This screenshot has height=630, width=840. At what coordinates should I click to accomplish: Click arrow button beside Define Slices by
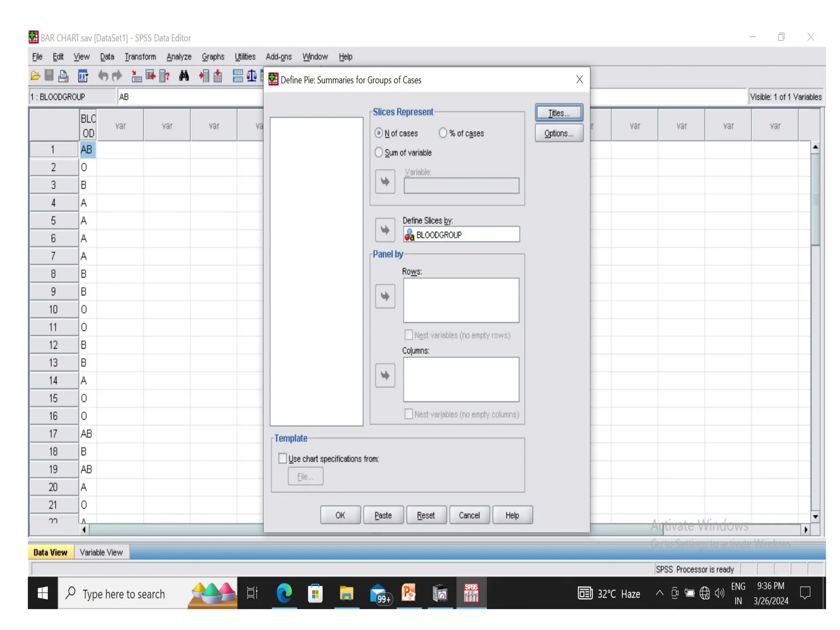(x=385, y=230)
